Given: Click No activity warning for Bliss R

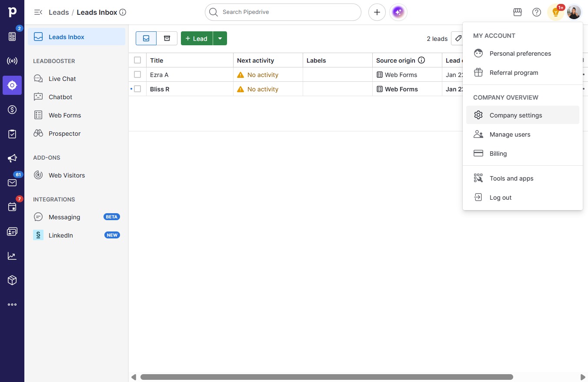Looking at the screenshot, I should [x=257, y=89].
